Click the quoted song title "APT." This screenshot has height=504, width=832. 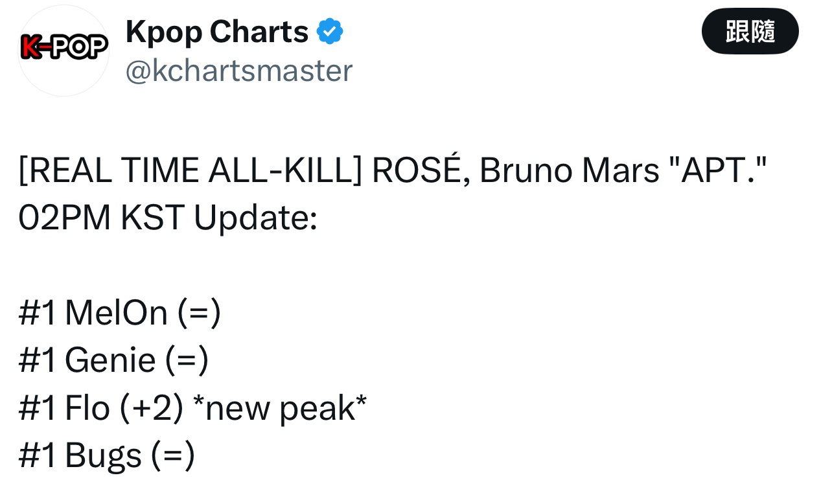pos(717,171)
